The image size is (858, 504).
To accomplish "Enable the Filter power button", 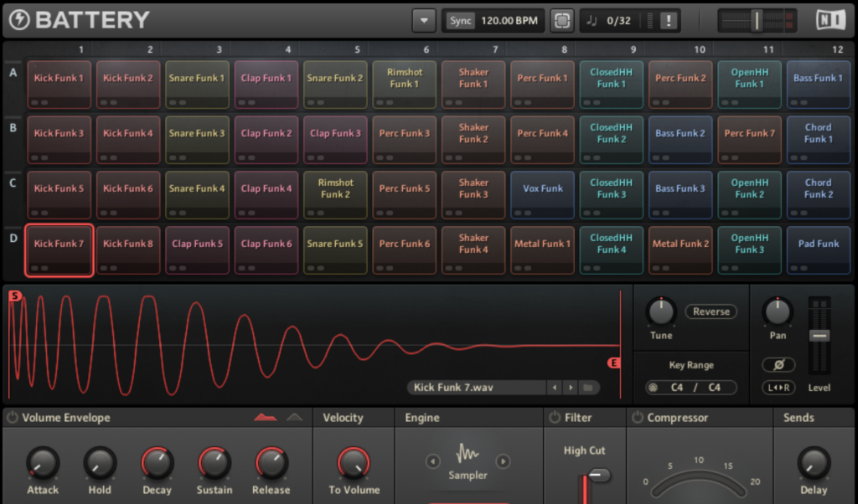I will coord(554,418).
